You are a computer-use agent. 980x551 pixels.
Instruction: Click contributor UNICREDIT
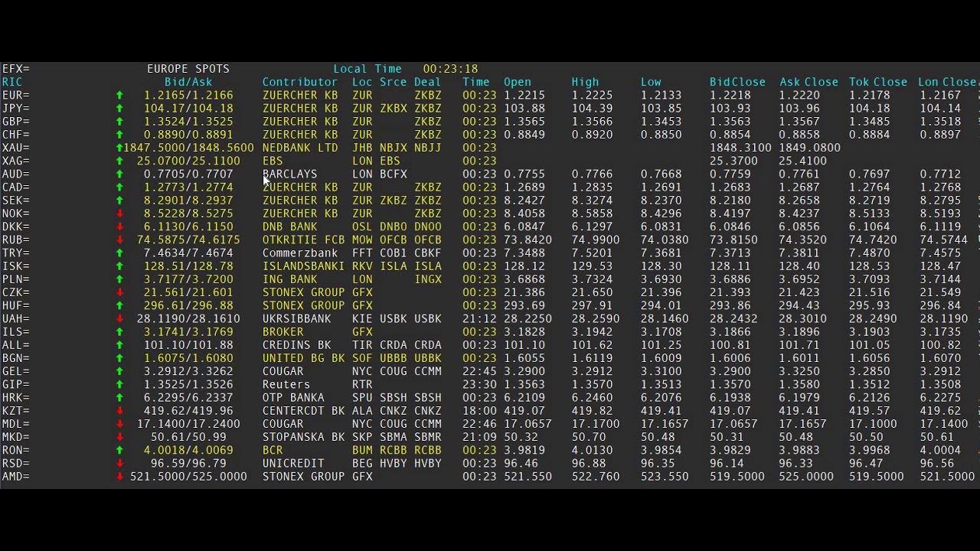(293, 463)
